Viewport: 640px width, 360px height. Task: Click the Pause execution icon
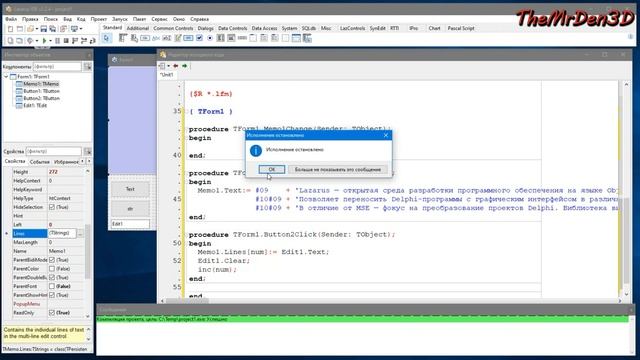[x=57, y=40]
